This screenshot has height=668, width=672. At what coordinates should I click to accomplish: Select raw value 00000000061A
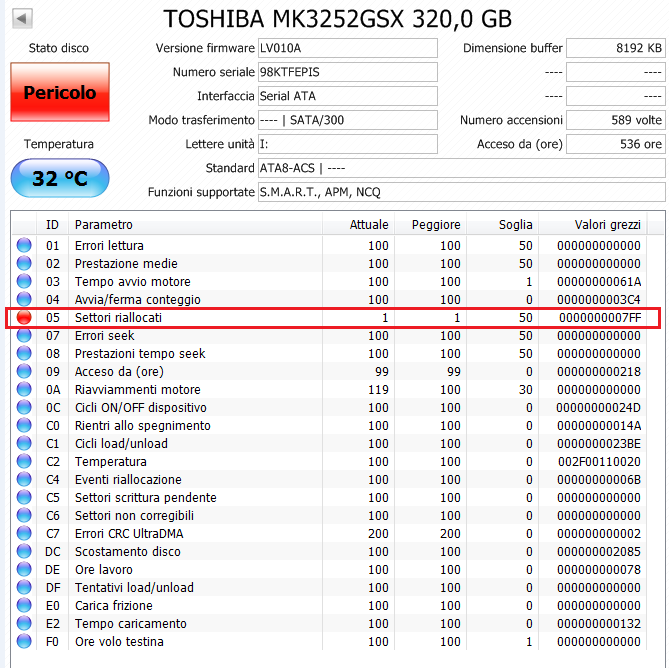click(599, 282)
